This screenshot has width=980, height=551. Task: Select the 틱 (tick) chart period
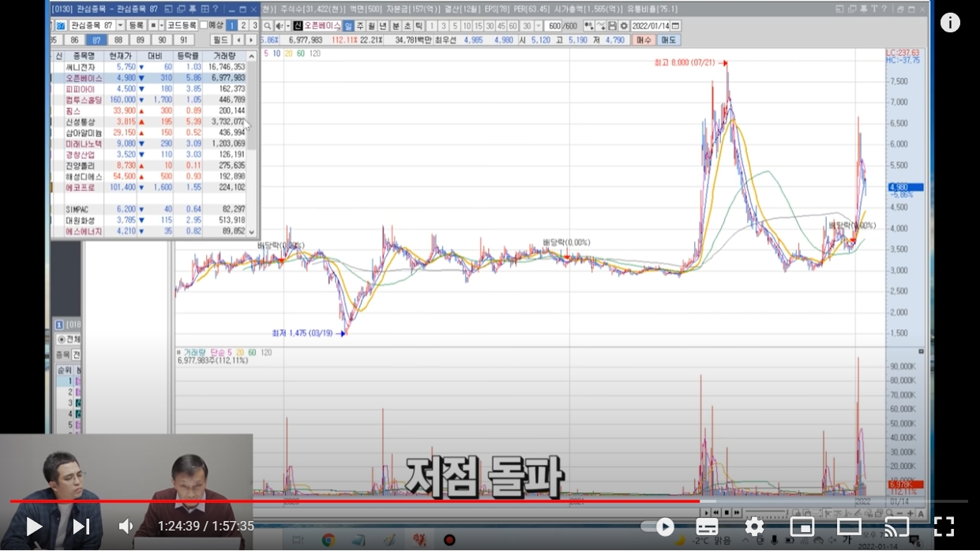coord(419,26)
